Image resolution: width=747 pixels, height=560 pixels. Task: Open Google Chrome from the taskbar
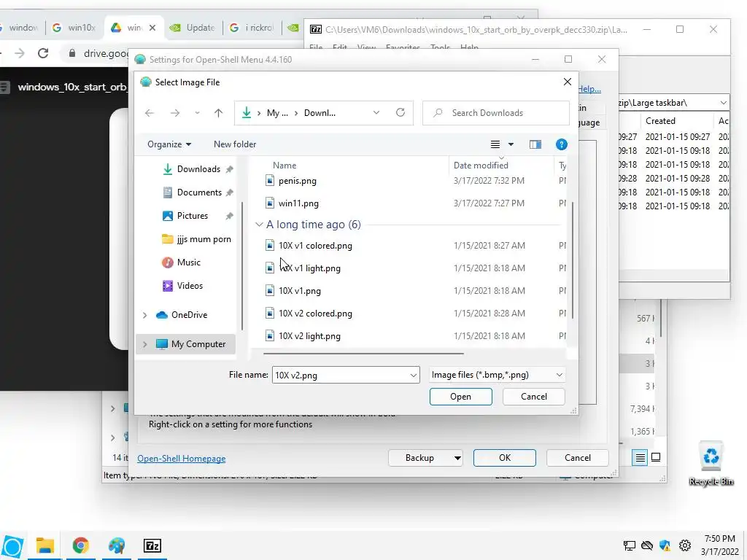(80, 545)
